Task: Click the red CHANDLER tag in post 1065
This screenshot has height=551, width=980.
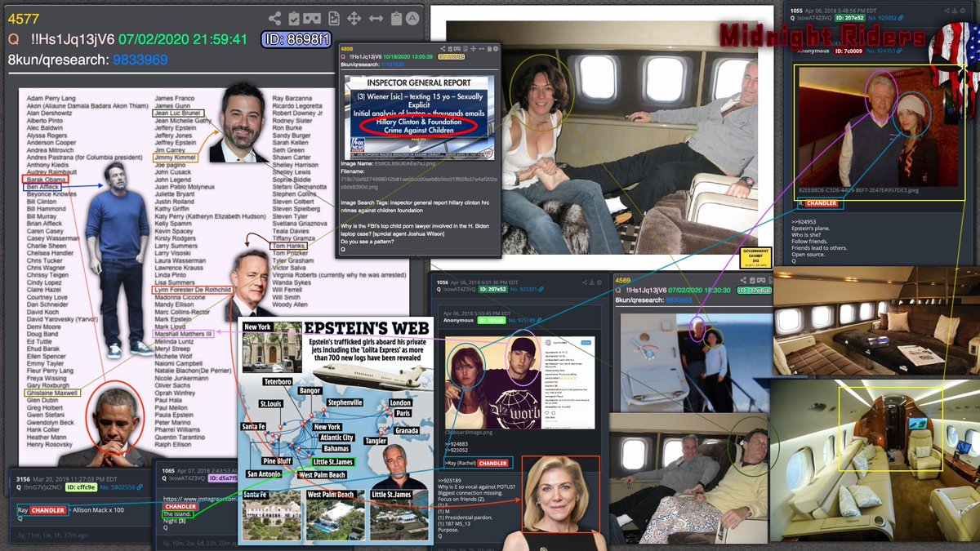Action: tap(180, 506)
